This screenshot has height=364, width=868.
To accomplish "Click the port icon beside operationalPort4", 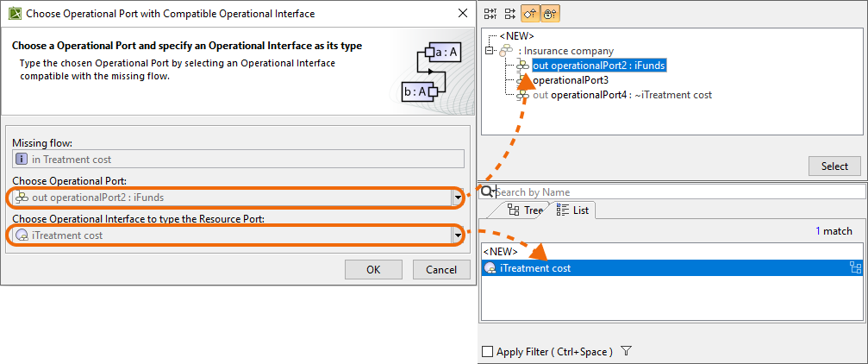I will [x=523, y=95].
